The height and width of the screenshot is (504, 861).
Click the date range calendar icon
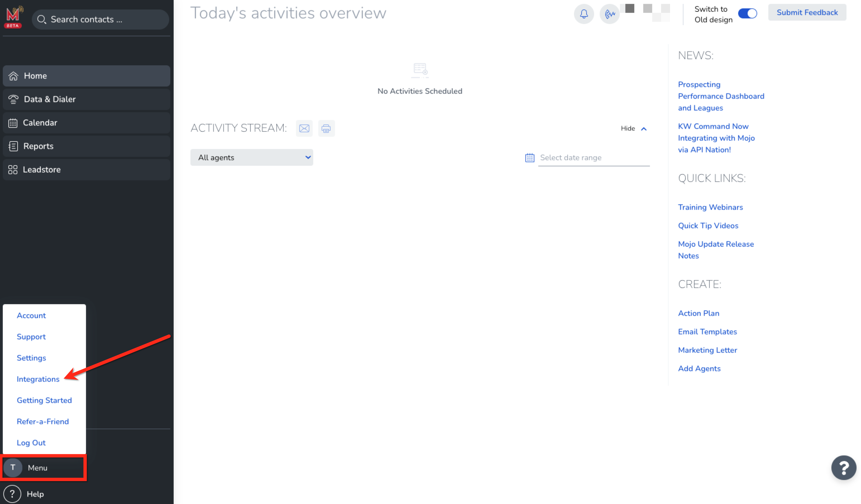pos(530,157)
